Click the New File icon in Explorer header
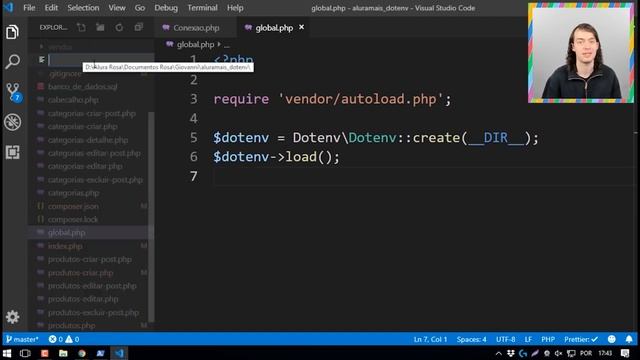 (x=81, y=27)
